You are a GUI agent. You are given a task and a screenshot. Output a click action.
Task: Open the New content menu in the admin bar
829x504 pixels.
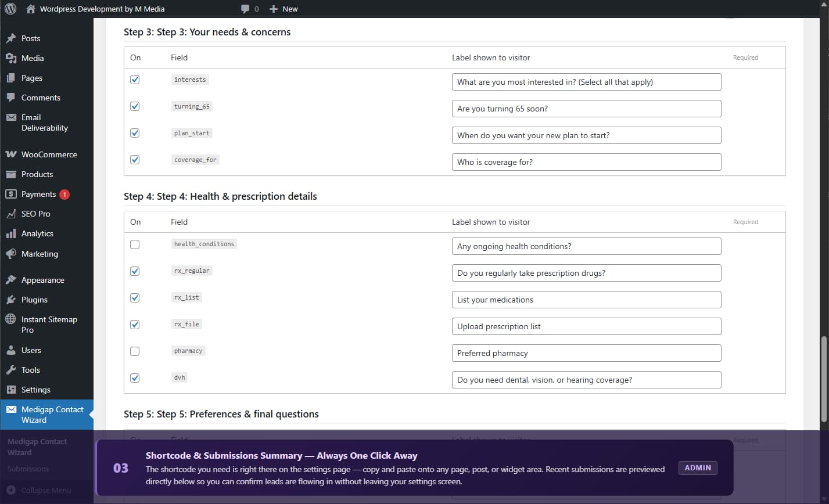tap(283, 9)
